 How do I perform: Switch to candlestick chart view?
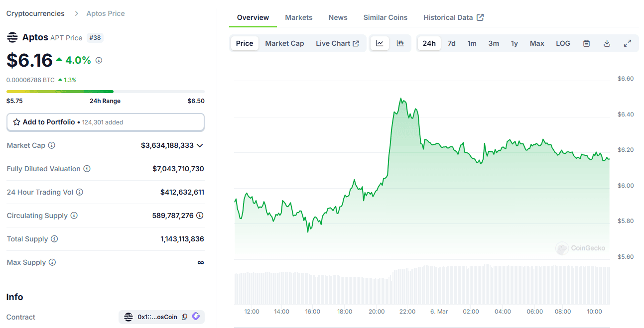[x=400, y=43]
